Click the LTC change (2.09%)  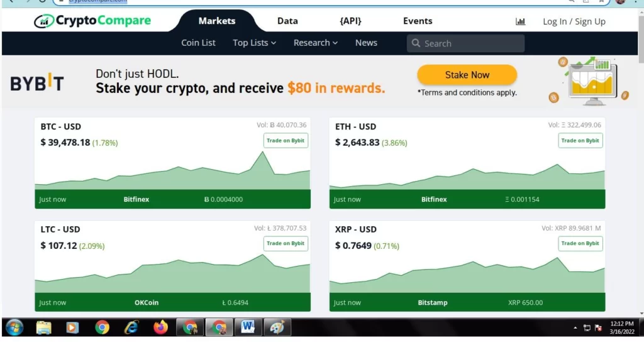click(92, 246)
